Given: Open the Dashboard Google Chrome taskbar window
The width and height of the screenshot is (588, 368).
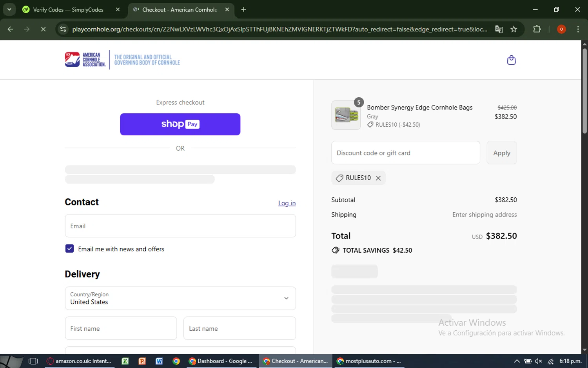Looking at the screenshot, I should (220, 361).
